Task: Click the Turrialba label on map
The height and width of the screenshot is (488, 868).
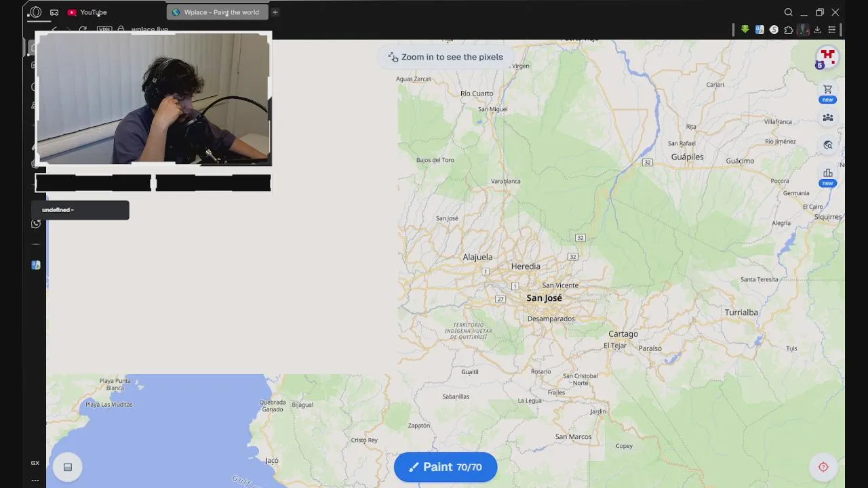Action: tap(741, 312)
